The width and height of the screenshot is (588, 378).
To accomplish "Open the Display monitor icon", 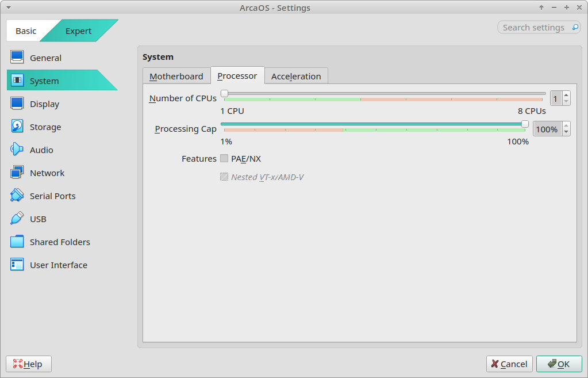I will point(17,104).
